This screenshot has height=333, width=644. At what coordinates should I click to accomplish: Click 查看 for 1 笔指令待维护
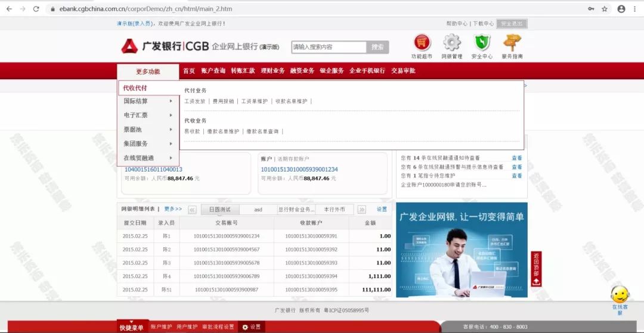pyautogui.click(x=516, y=176)
